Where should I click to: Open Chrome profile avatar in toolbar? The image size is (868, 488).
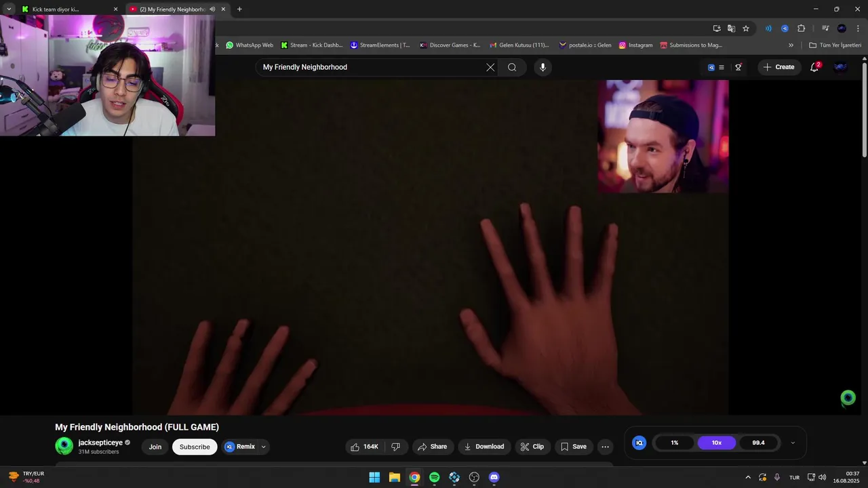click(842, 28)
